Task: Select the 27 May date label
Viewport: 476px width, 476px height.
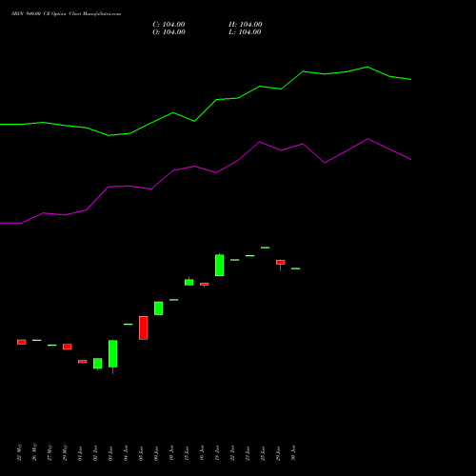Action: (50, 452)
